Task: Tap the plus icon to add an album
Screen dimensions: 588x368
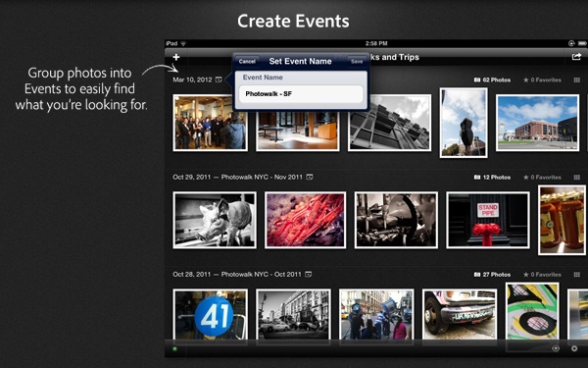Action: point(175,57)
